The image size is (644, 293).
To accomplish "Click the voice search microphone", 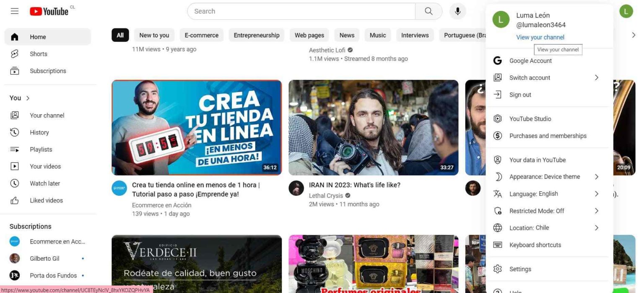I will [x=457, y=11].
